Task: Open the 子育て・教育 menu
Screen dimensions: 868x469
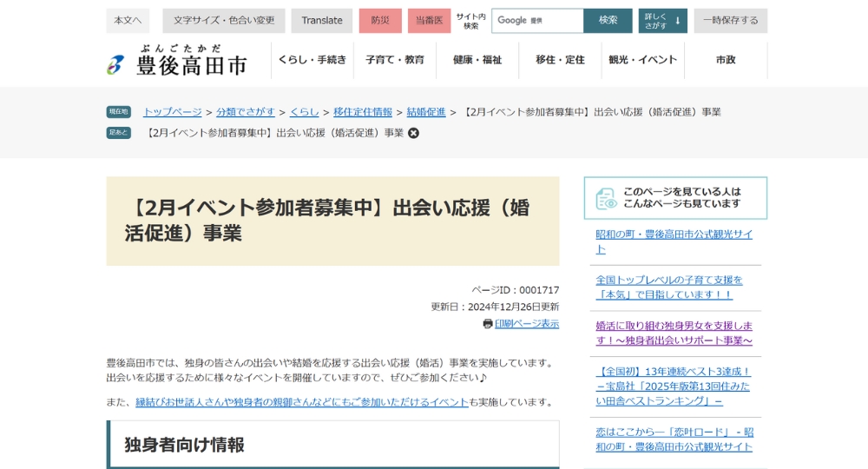Action: (x=395, y=60)
